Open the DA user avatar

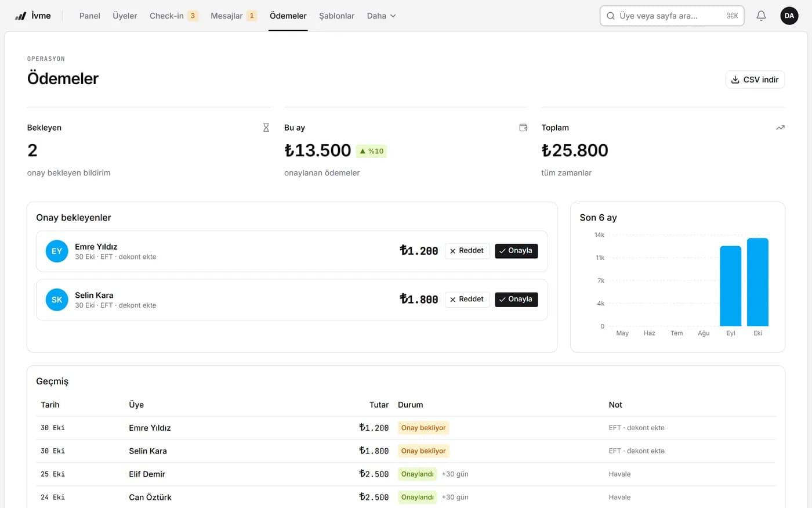[x=789, y=16]
